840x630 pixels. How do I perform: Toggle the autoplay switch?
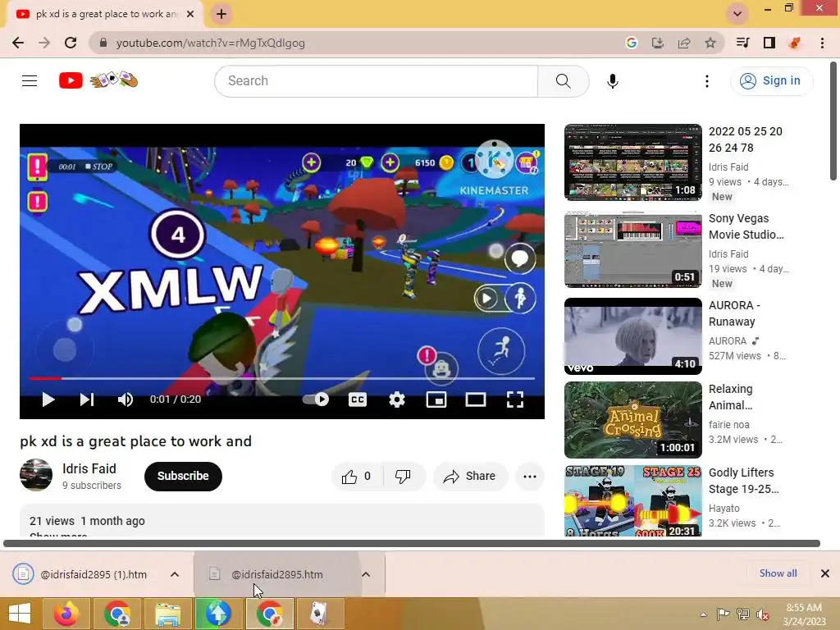pyautogui.click(x=316, y=399)
